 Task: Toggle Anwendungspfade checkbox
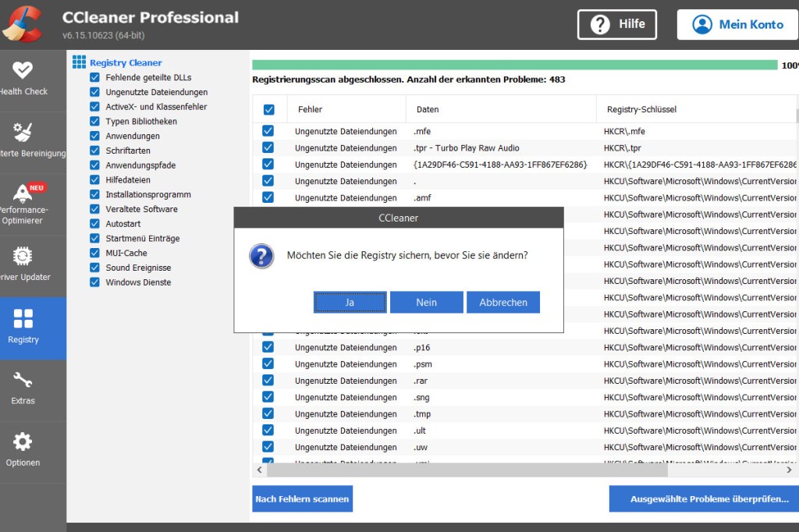94,165
